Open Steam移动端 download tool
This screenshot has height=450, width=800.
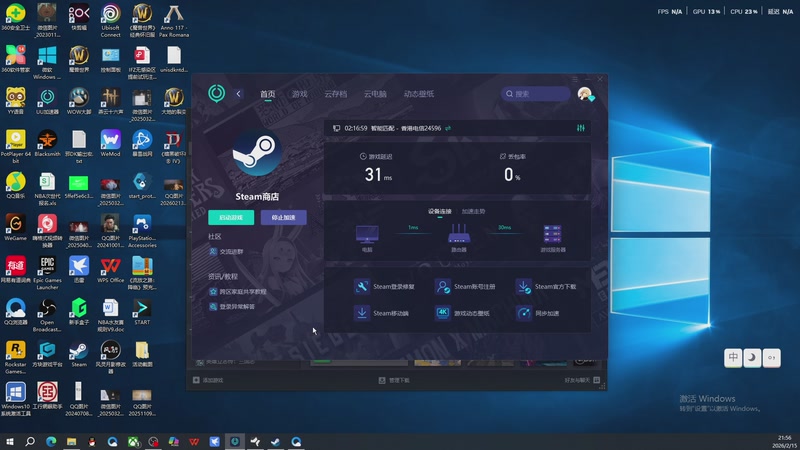(381, 313)
